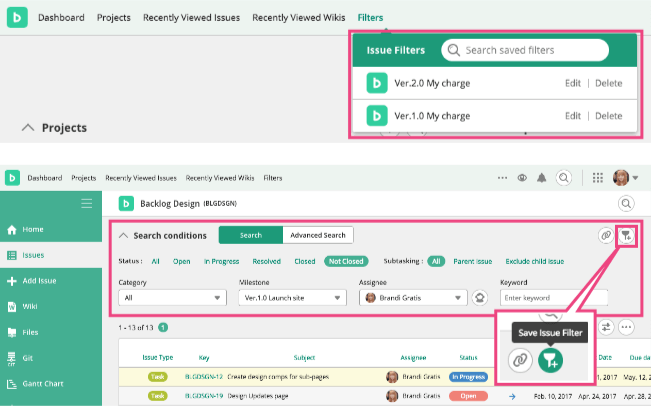The image size is (651, 406).
Task: Open the Assignee dropdown showing Brandi Gratis
Action: [413, 298]
